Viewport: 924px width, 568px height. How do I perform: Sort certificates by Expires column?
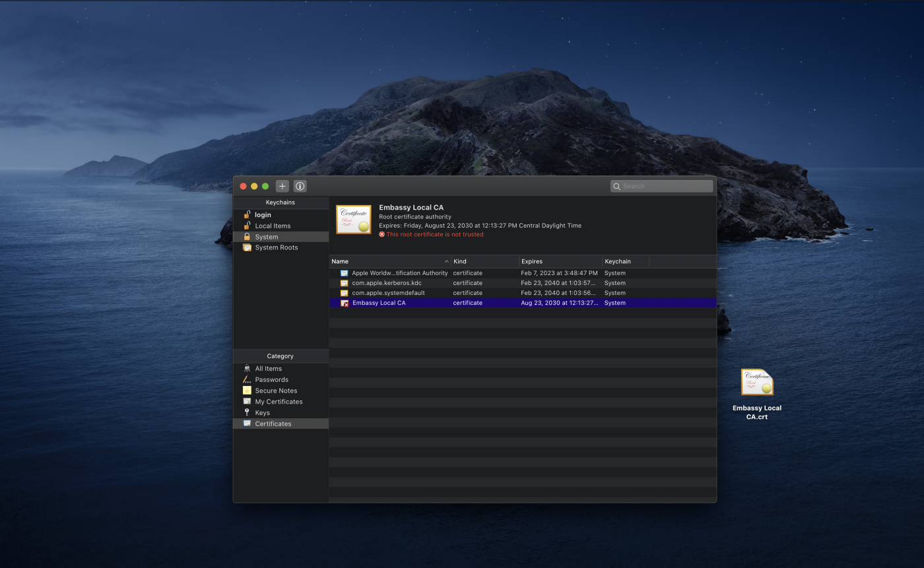click(x=560, y=261)
